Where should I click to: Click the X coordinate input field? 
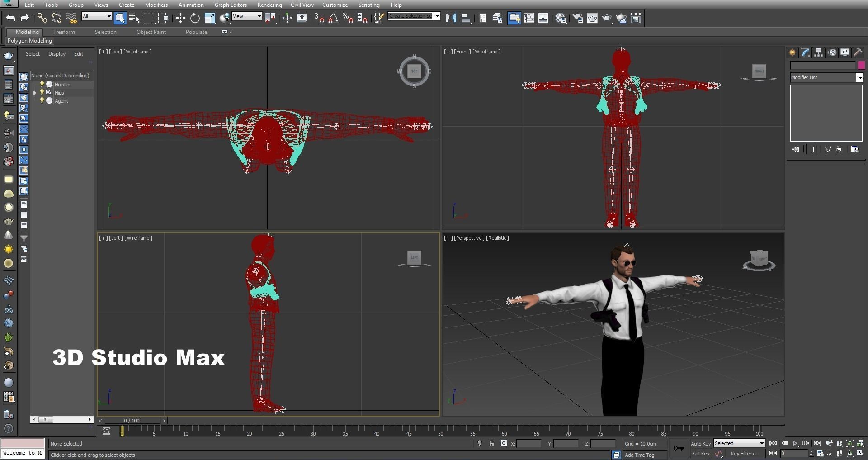[x=528, y=444]
